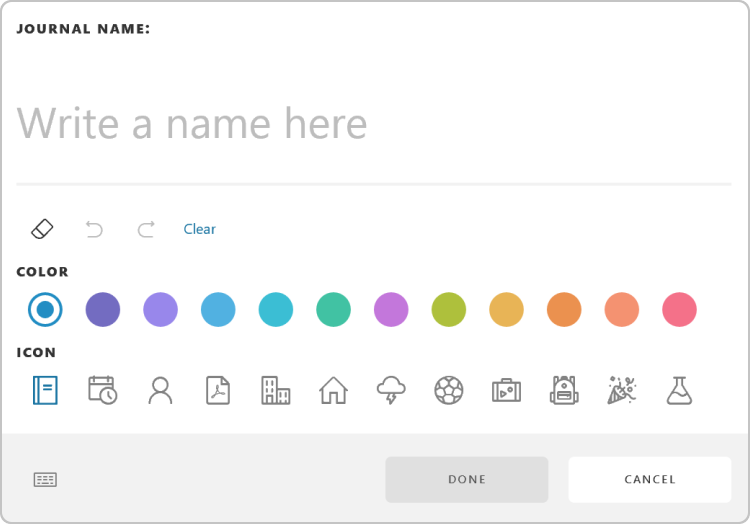Image resolution: width=750 pixels, height=524 pixels.
Task: Clear the handwritten journal name
Action: pyautogui.click(x=199, y=229)
